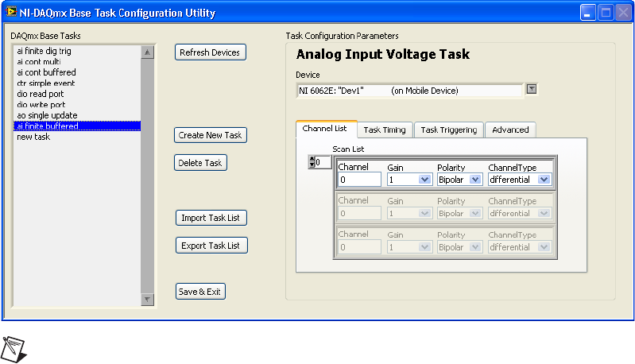Image resolution: width=635 pixels, height=364 pixels.
Task: Click the first Channel input field
Action: pos(359,180)
